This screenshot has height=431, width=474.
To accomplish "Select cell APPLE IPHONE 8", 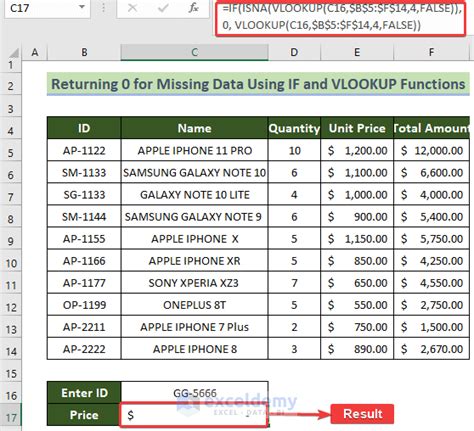I will tap(194, 349).
